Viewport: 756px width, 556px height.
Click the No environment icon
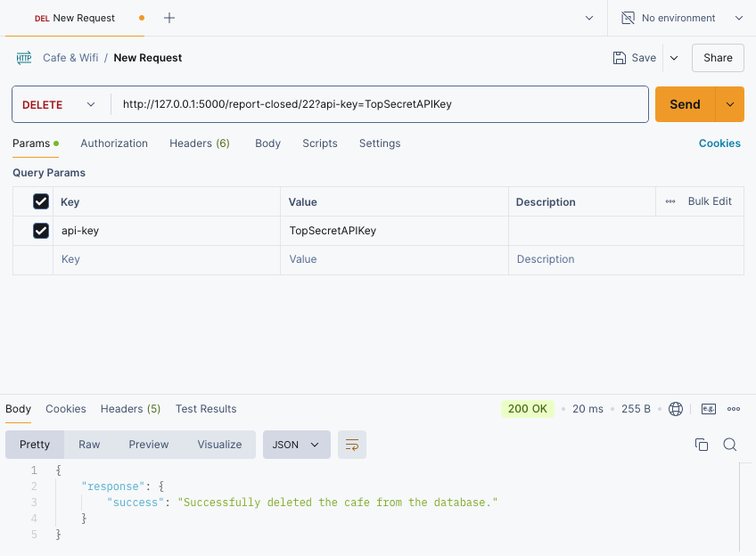628,19
